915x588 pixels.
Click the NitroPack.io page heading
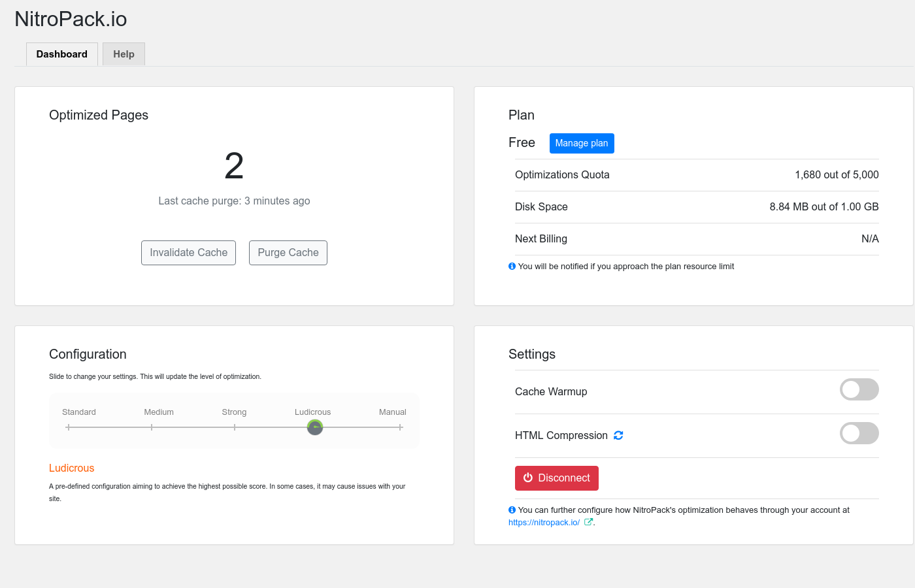(71, 19)
